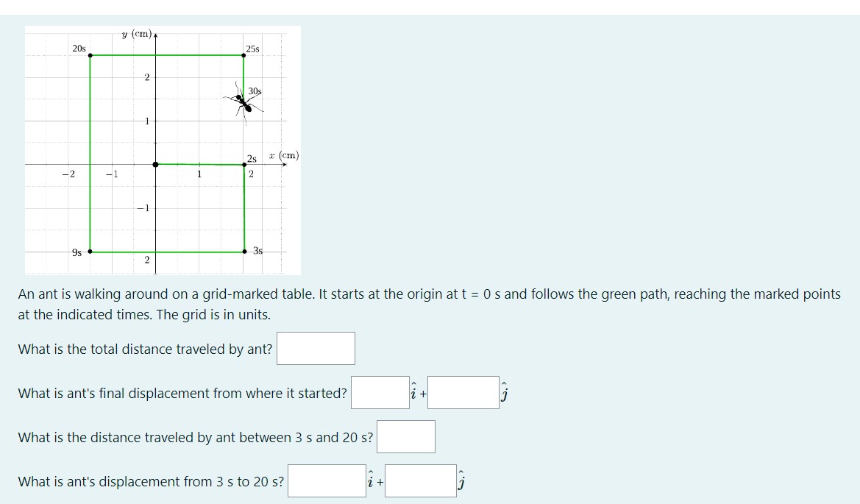
Task: Select the point marked 25s
Action: (242, 55)
